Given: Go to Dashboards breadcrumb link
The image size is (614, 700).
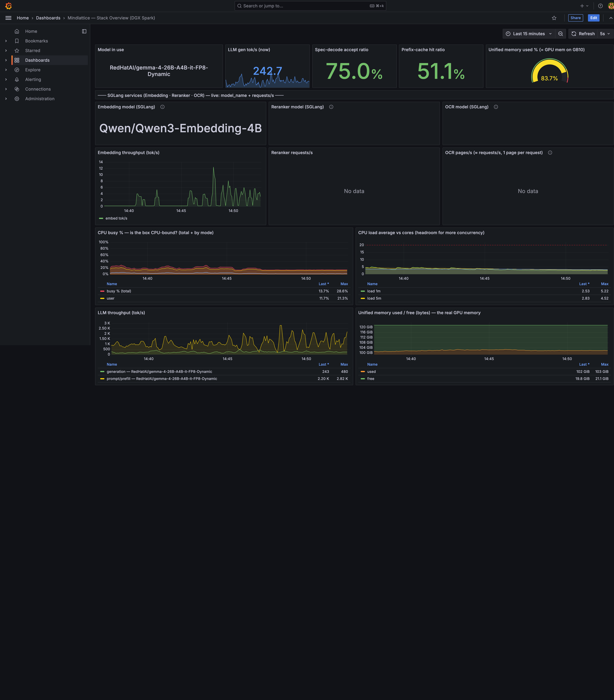Looking at the screenshot, I should click(x=48, y=18).
